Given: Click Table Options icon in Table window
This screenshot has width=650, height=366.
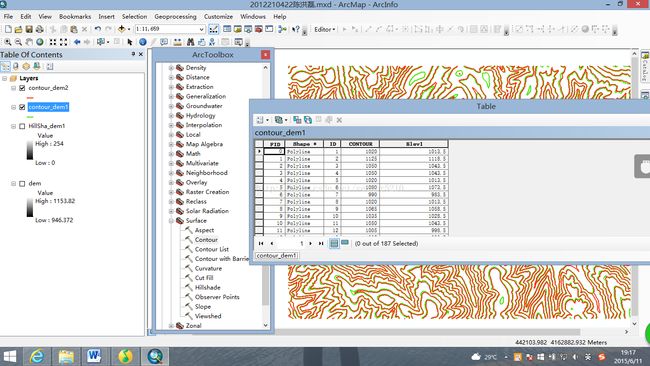Looking at the screenshot, I should (261, 120).
